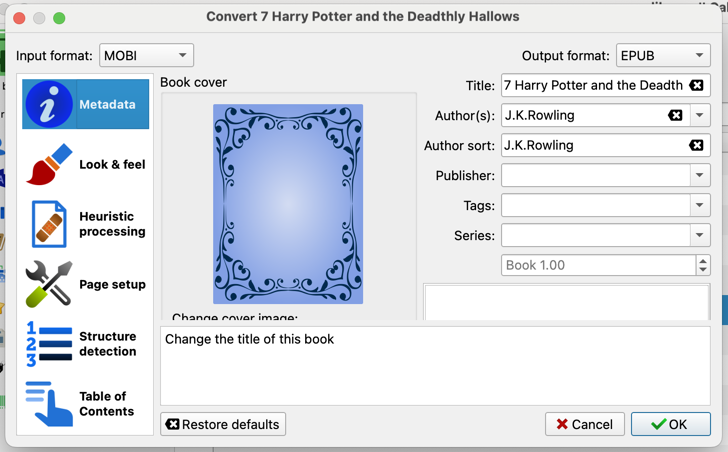The width and height of the screenshot is (728, 452).
Task: Select the Look & feel paintbrush icon
Action: click(x=49, y=165)
